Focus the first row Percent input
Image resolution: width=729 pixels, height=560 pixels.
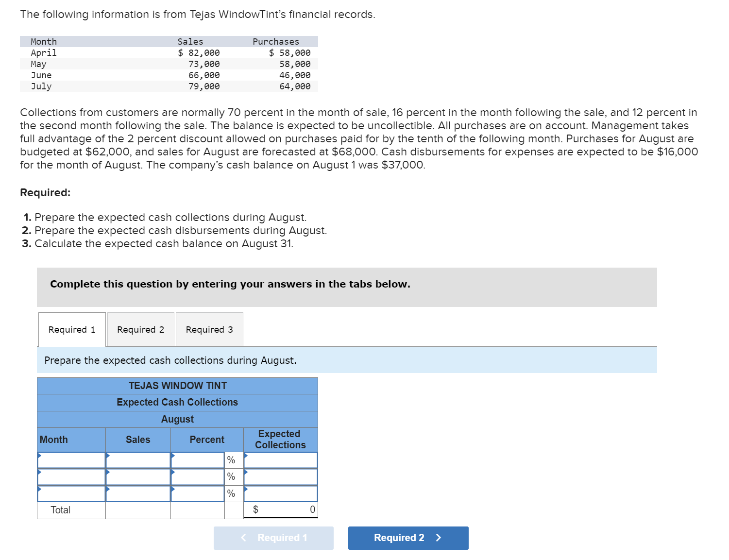(x=198, y=460)
